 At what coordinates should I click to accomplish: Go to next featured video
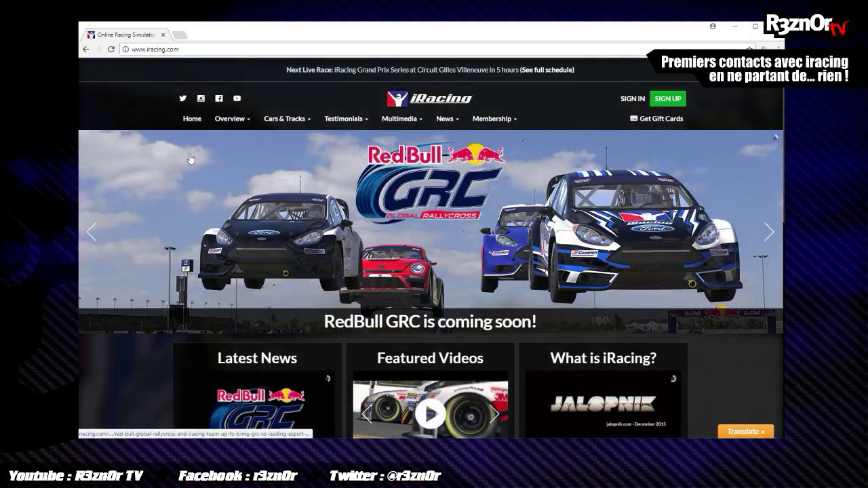pos(494,413)
